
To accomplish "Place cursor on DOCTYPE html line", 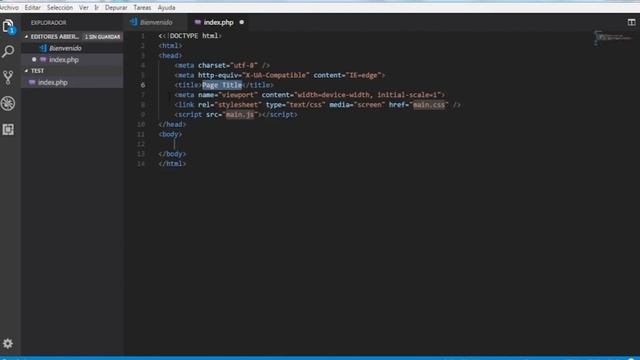I will tap(190, 36).
